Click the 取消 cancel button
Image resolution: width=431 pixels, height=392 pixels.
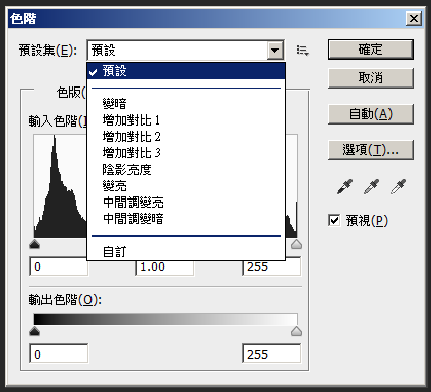point(371,78)
